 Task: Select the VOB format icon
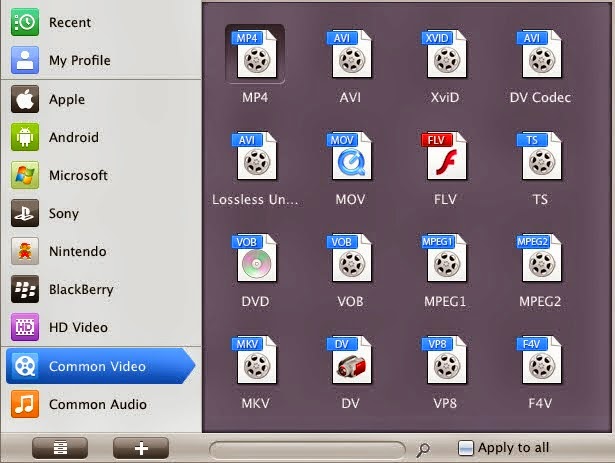tap(350, 258)
